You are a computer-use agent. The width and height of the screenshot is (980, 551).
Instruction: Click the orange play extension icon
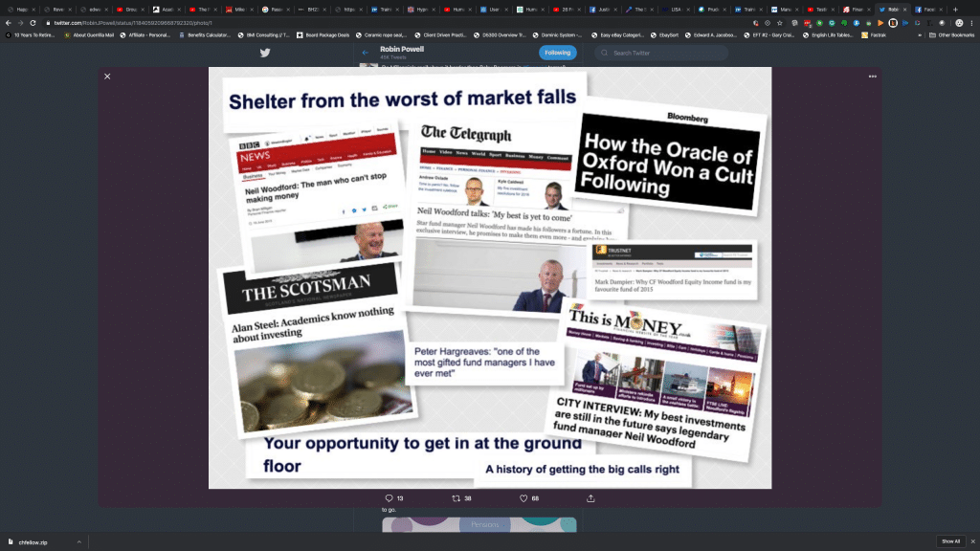point(880,23)
